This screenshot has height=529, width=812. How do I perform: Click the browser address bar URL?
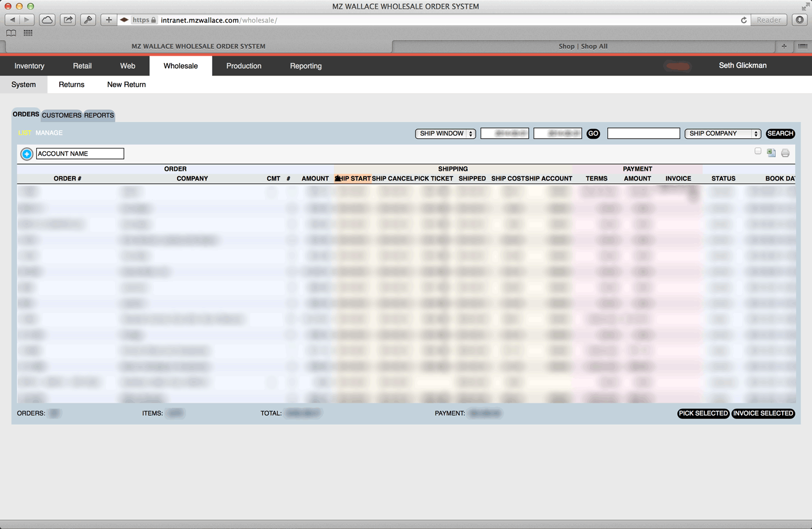pos(219,20)
